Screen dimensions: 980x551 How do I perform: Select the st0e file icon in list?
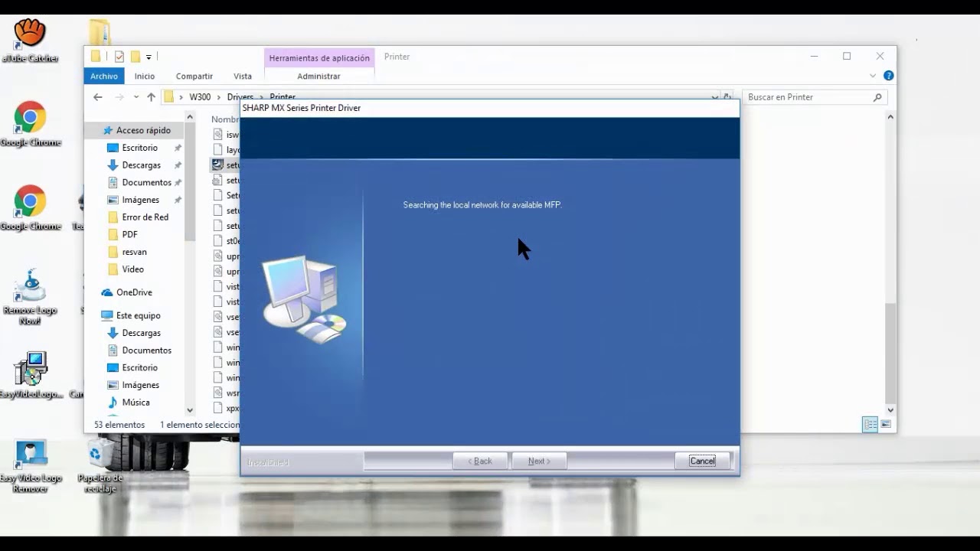coord(217,241)
